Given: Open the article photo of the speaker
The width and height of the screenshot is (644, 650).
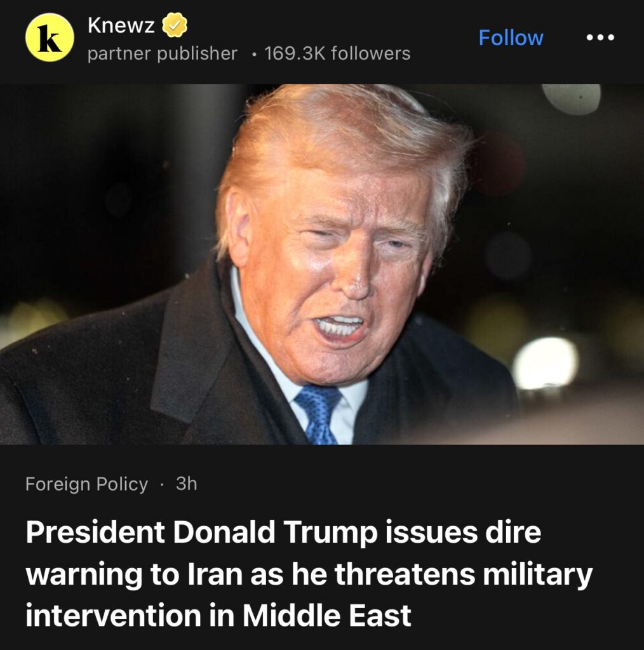Looking at the screenshot, I should tap(322, 264).
